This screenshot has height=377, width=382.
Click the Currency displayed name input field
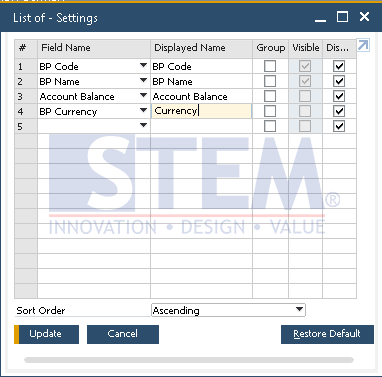[x=202, y=111]
